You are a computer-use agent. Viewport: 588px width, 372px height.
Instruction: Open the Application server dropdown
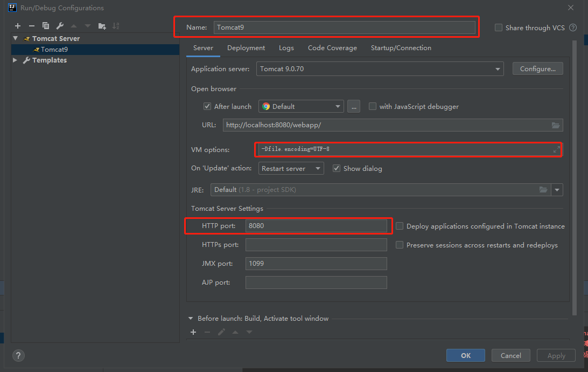pyautogui.click(x=499, y=69)
